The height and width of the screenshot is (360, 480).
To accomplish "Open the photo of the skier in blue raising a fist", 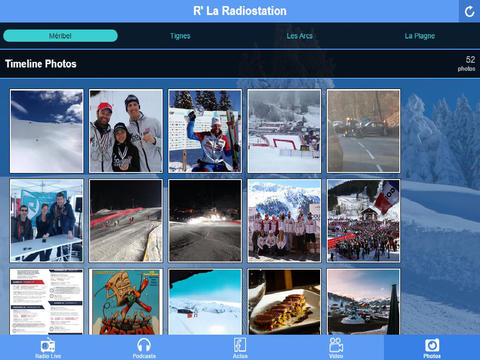I will [x=205, y=131].
